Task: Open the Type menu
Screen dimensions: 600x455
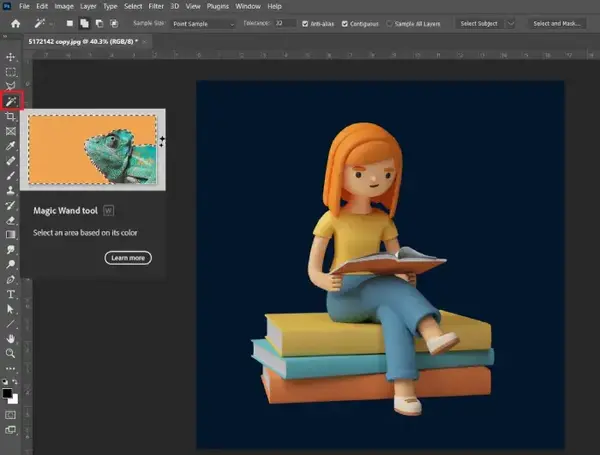Action: 110,7
